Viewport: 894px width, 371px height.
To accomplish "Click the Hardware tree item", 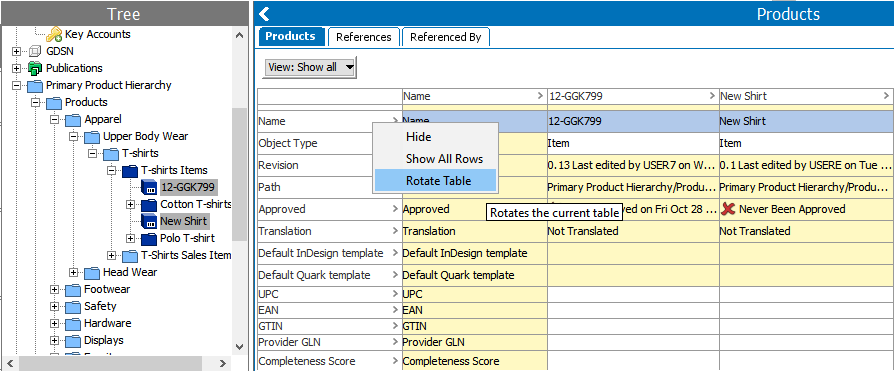I will click(108, 323).
